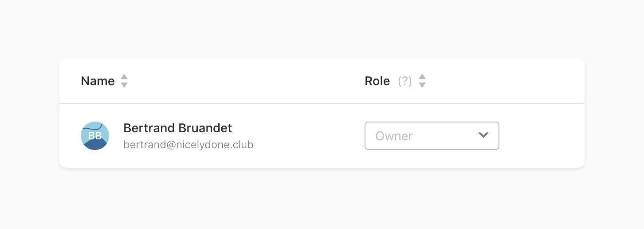
Task: Click the white BB initials on the avatar
Action: (95, 136)
